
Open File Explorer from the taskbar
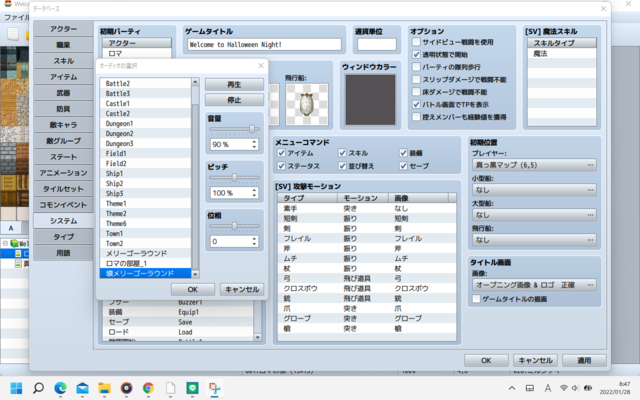point(104,388)
